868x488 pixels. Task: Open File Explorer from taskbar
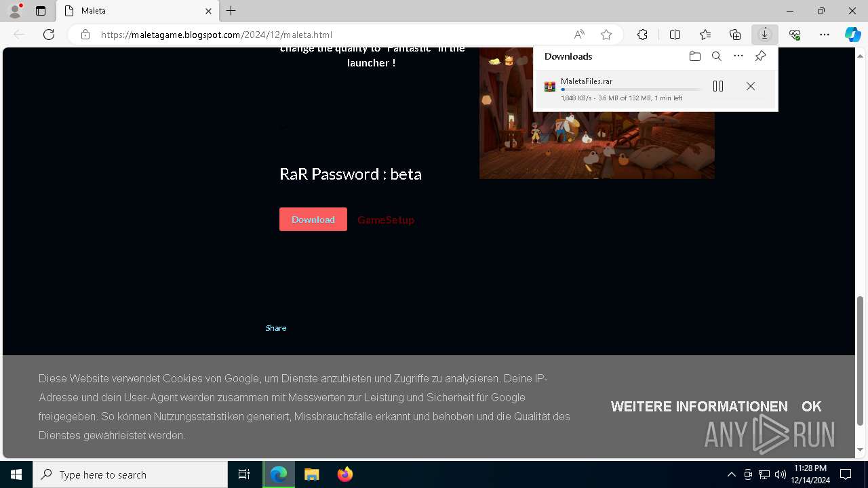click(x=311, y=474)
